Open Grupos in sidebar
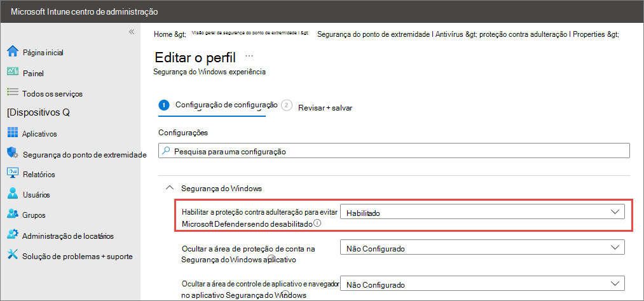Image resolution: width=644 pixels, height=301 pixels. (x=34, y=215)
